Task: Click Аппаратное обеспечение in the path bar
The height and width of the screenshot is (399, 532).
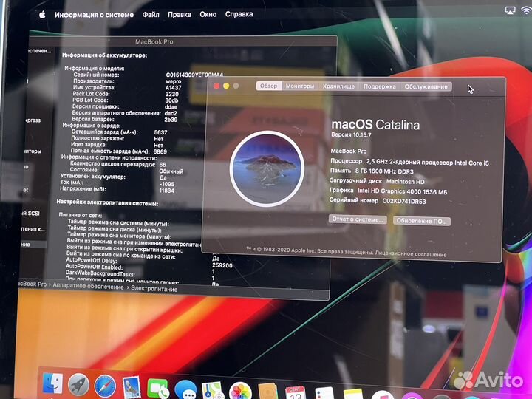Action: click(88, 287)
